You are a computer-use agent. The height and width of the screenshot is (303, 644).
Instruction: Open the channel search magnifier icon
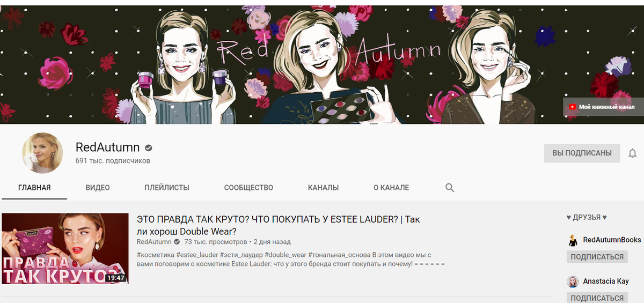(450, 188)
